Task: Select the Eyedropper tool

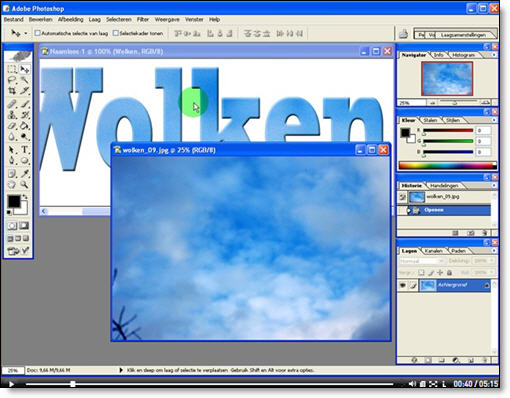Action: tap(25, 173)
